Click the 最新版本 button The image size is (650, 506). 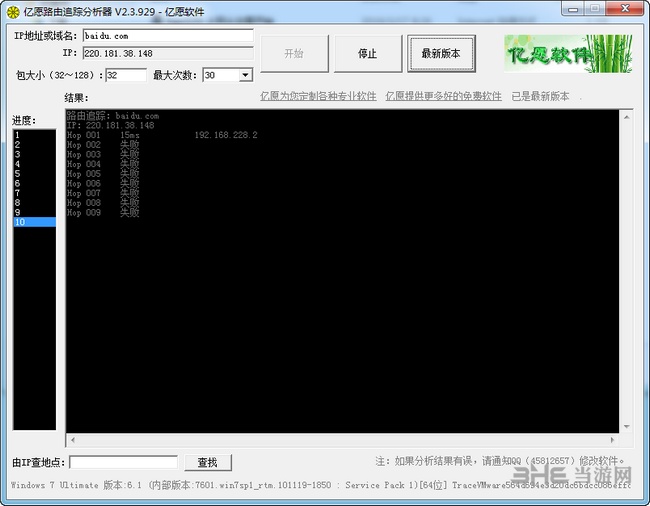(x=441, y=53)
